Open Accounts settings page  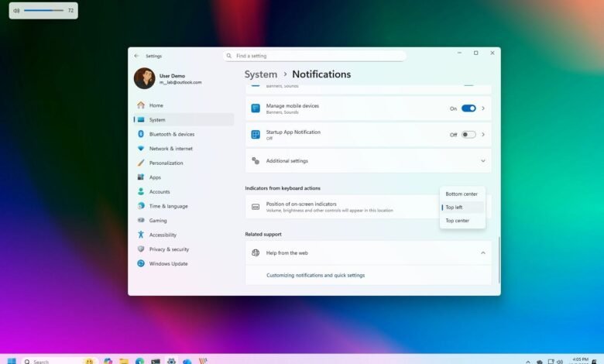pos(184,191)
